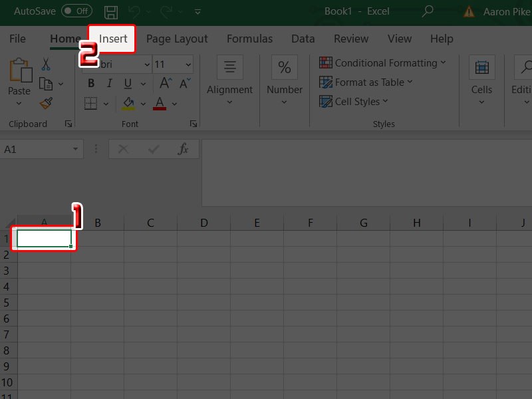Click the Format Painter brush icon

(46, 103)
